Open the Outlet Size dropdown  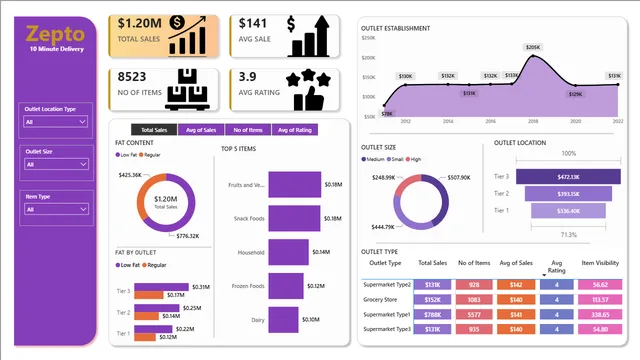tap(56, 164)
